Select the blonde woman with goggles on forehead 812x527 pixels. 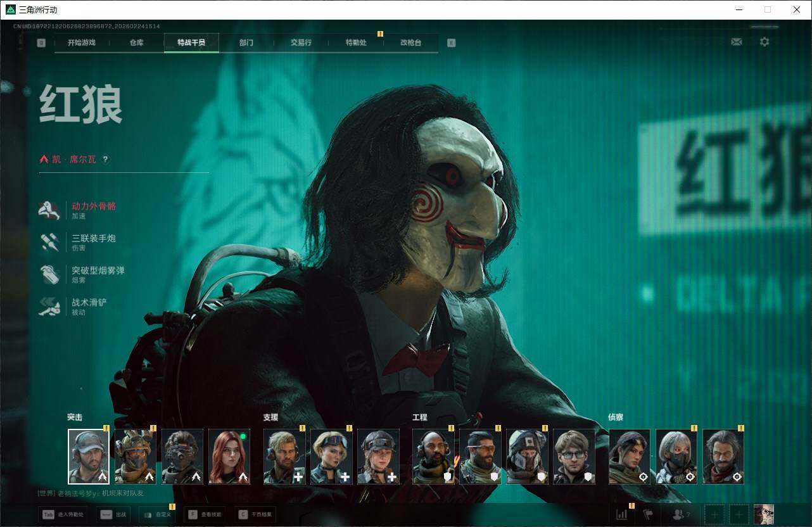coord(331,457)
